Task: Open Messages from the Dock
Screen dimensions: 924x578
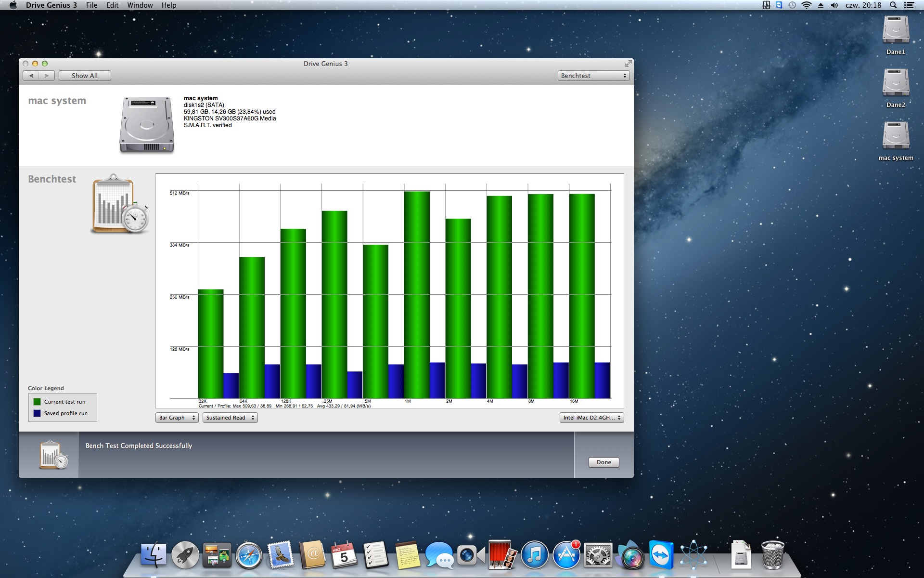Action: click(439, 555)
